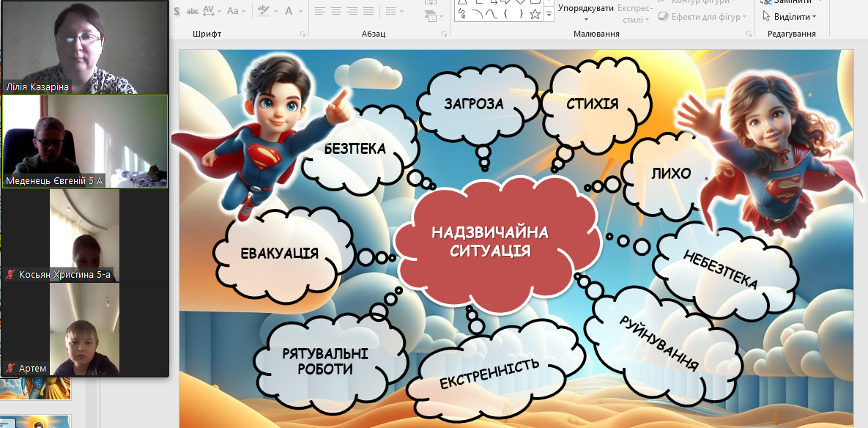Open the columns layout button
The image size is (868, 428).
pos(390,10)
